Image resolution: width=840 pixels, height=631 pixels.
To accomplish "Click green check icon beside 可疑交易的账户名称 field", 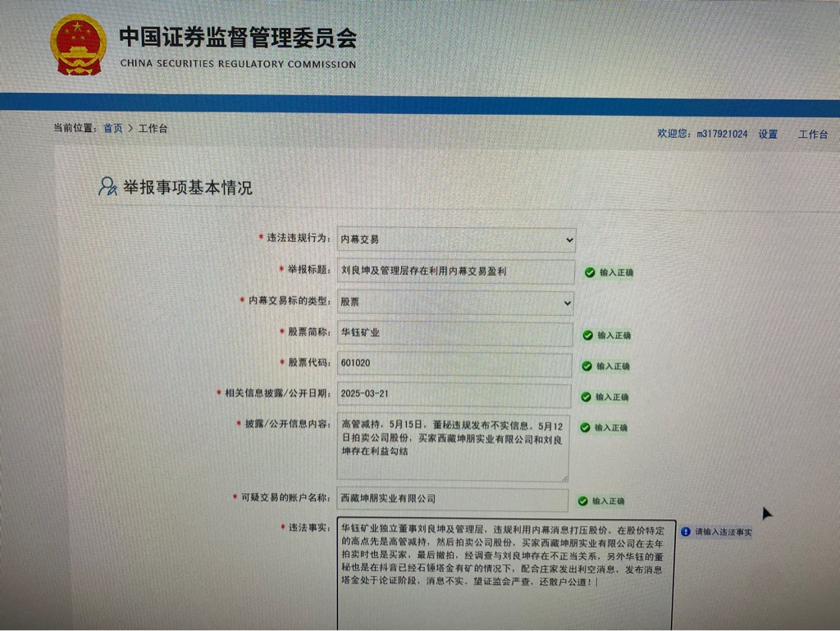I will 583,501.
